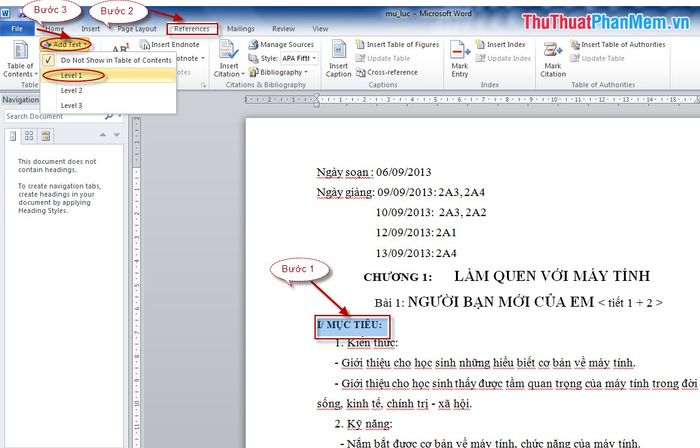Click Insert Endnote
The image size is (700, 448).
pyautogui.click(x=170, y=44)
